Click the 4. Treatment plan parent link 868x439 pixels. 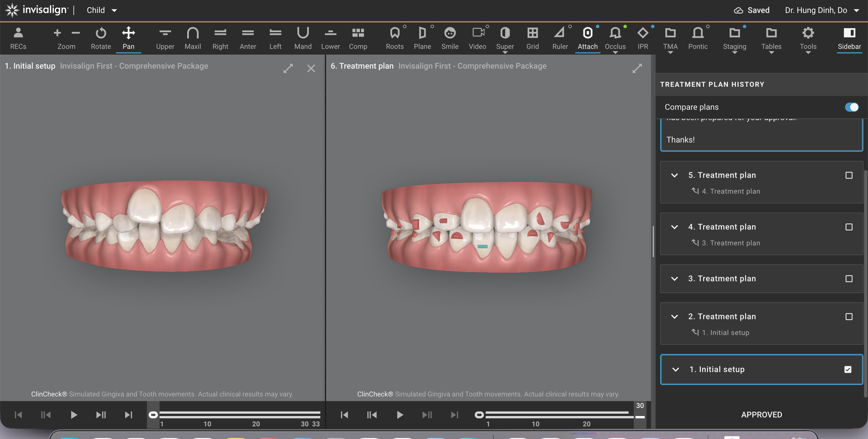point(731,191)
